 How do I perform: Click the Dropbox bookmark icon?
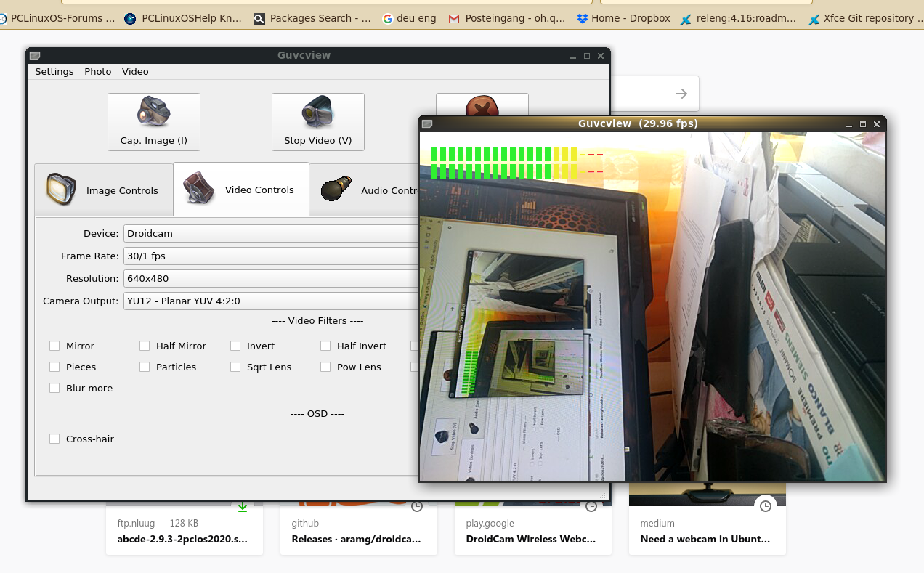point(583,18)
